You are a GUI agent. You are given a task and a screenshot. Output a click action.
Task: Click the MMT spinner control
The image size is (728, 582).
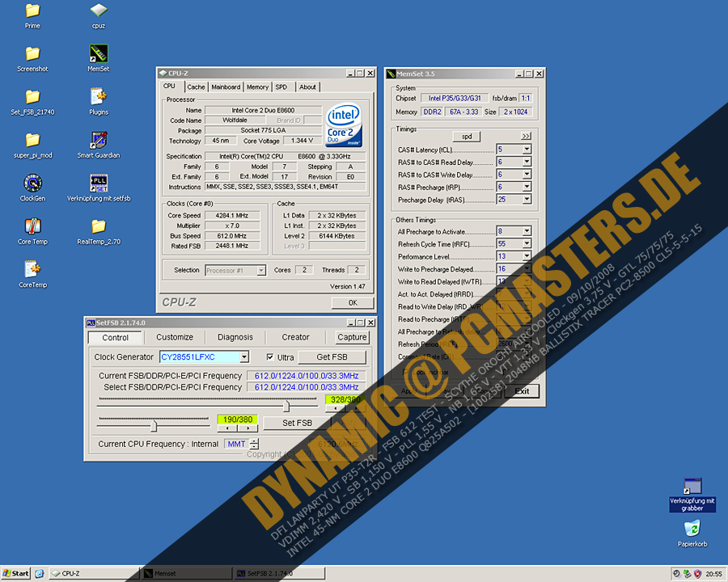click(255, 444)
